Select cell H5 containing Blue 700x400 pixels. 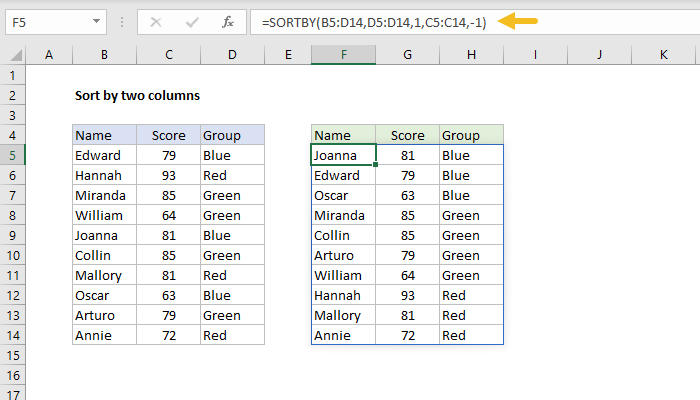coord(471,155)
